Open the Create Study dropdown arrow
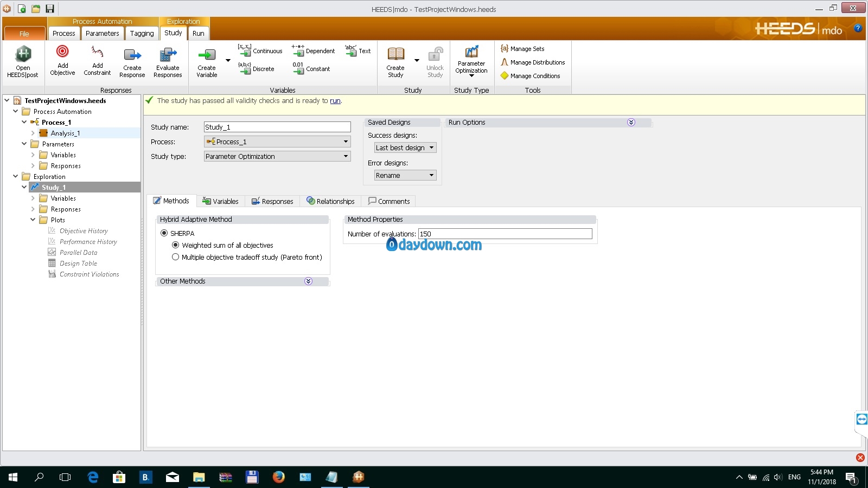This screenshot has width=868, height=488. (x=417, y=60)
